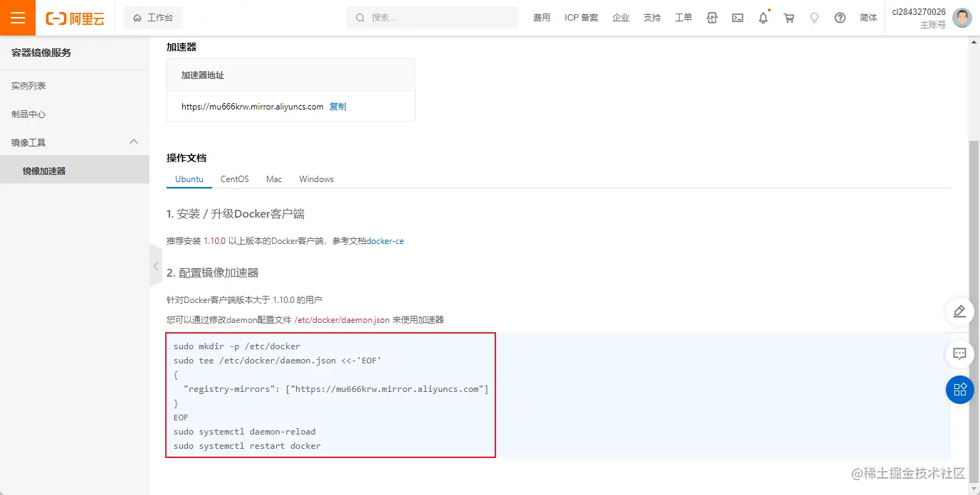The image size is (980, 495).
Task: Open the hamburger navigation menu
Action: (17, 17)
